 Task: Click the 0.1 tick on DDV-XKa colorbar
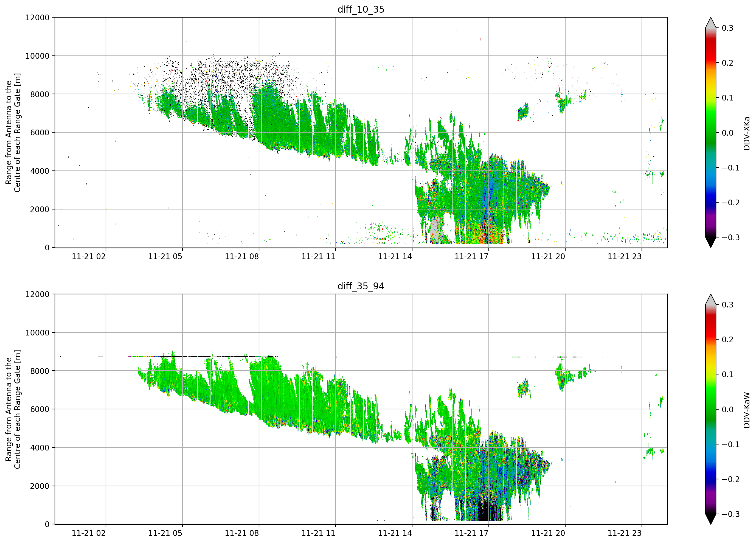(x=728, y=98)
